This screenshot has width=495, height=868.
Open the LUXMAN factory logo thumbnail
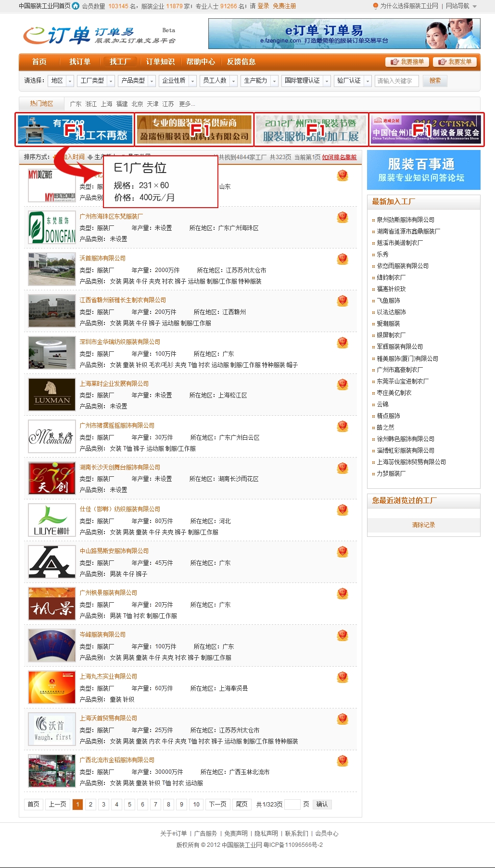52,395
